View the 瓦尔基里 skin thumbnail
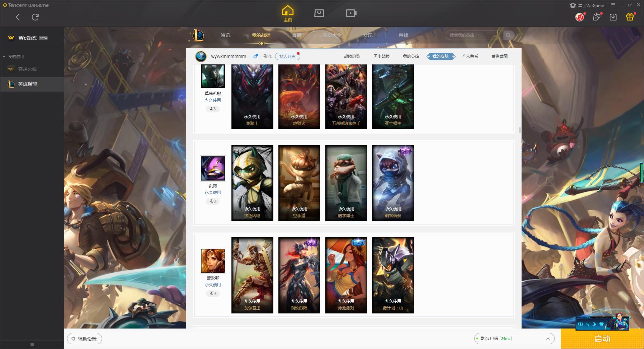 252,275
